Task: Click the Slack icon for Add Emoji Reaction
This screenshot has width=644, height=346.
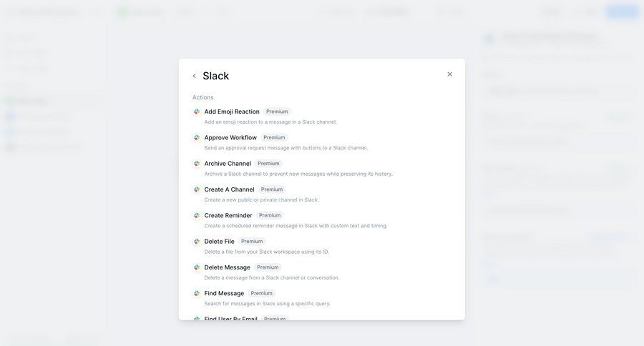Action: click(x=197, y=112)
